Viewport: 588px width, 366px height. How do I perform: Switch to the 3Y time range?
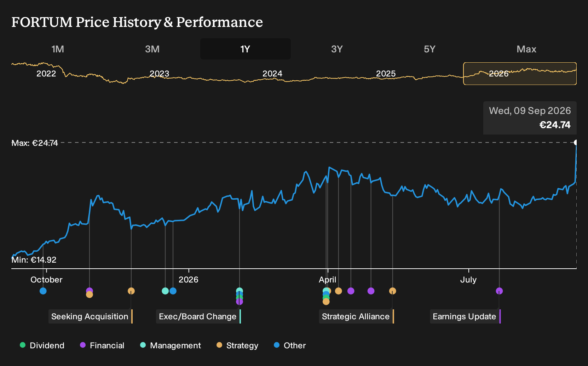(x=337, y=49)
